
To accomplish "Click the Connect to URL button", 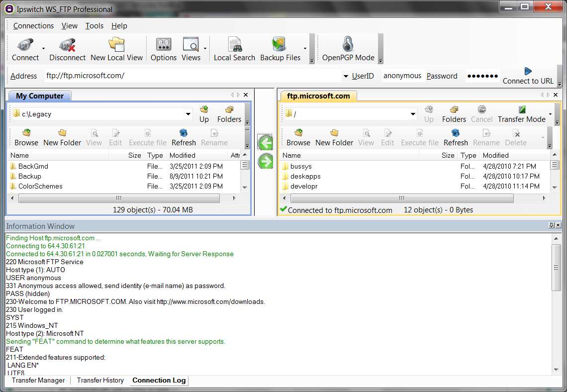I will pyautogui.click(x=528, y=76).
